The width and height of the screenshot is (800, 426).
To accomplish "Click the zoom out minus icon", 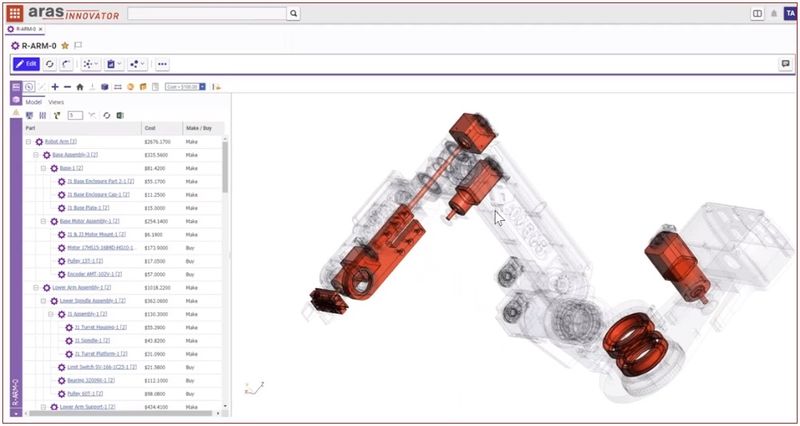I will pyautogui.click(x=66, y=87).
